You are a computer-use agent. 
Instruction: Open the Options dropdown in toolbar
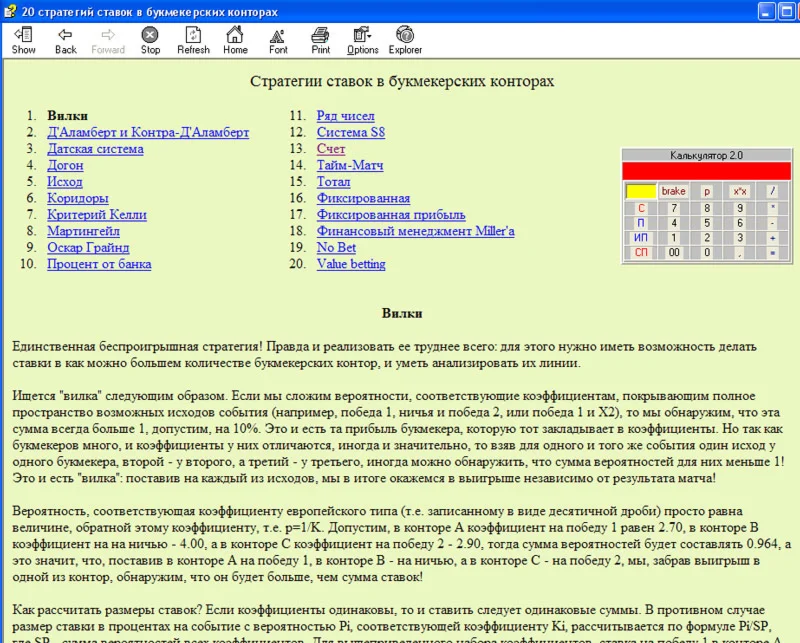pos(363,40)
